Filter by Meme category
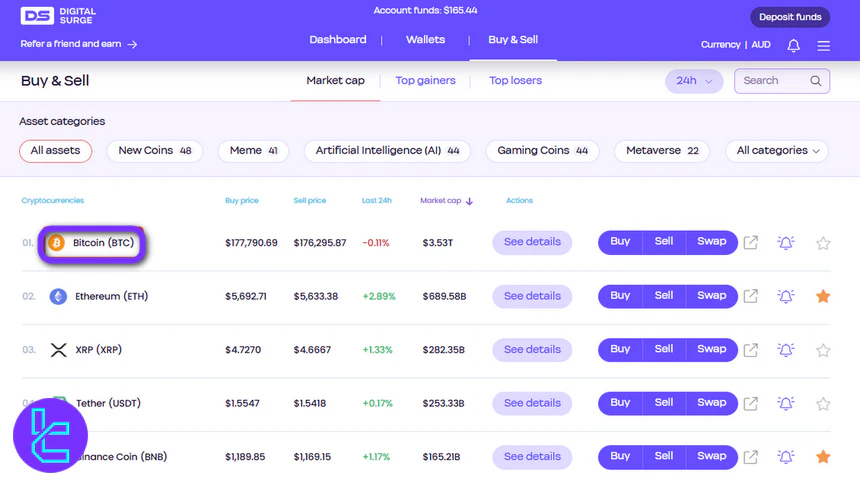Image resolution: width=860 pixels, height=484 pixels. pos(253,151)
